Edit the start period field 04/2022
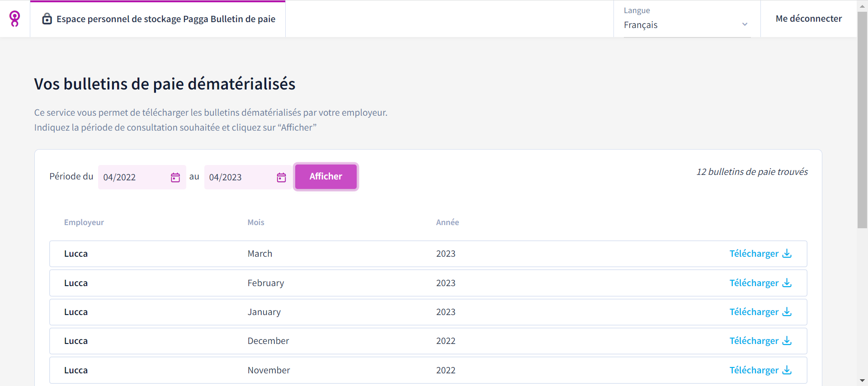The image size is (868, 386). coord(142,177)
